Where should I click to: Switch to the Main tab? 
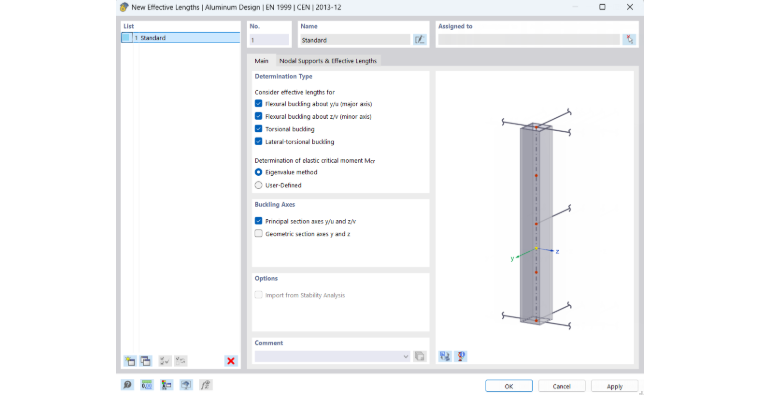261,61
